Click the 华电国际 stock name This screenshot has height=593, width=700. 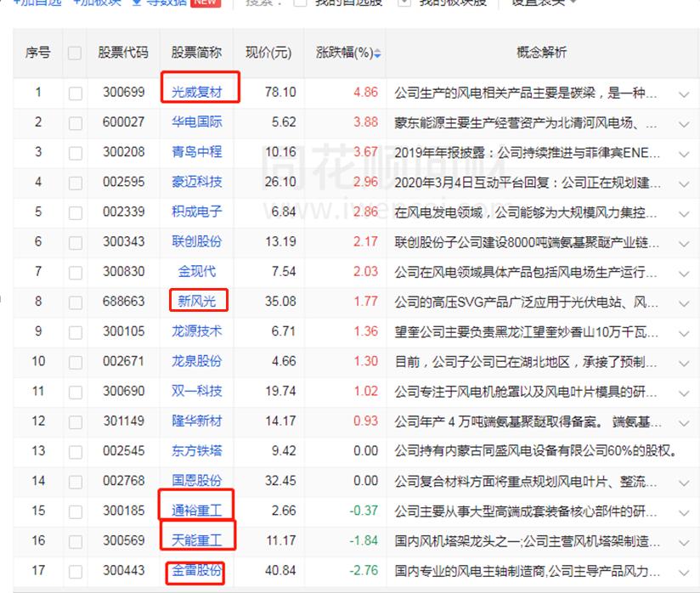click(x=196, y=122)
